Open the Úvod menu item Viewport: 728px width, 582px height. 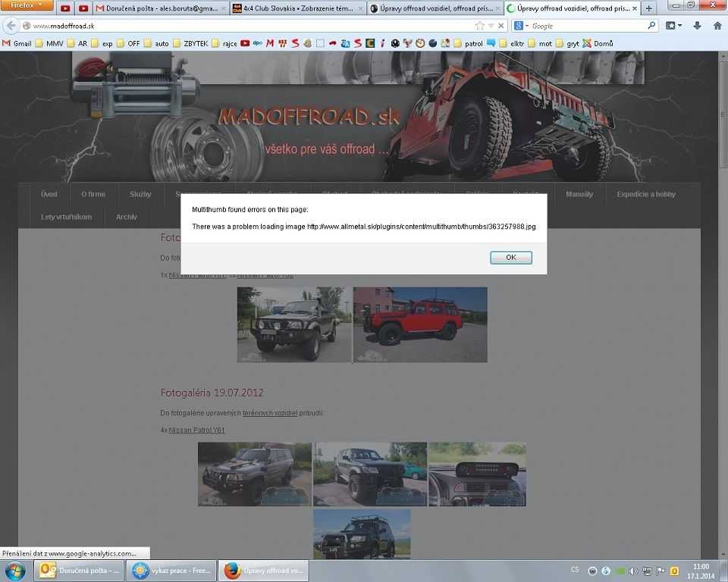coord(49,194)
